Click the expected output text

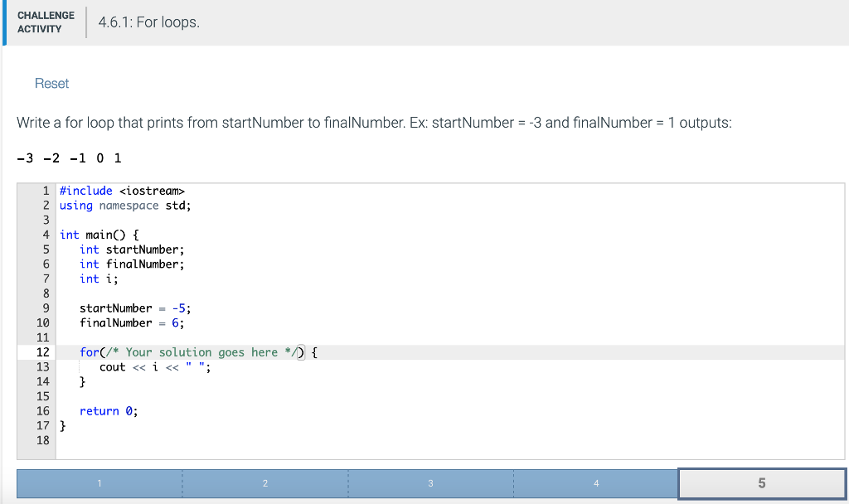tap(66, 157)
